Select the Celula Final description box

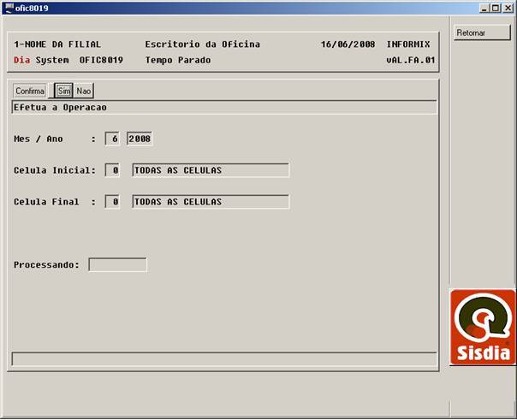[x=211, y=202]
